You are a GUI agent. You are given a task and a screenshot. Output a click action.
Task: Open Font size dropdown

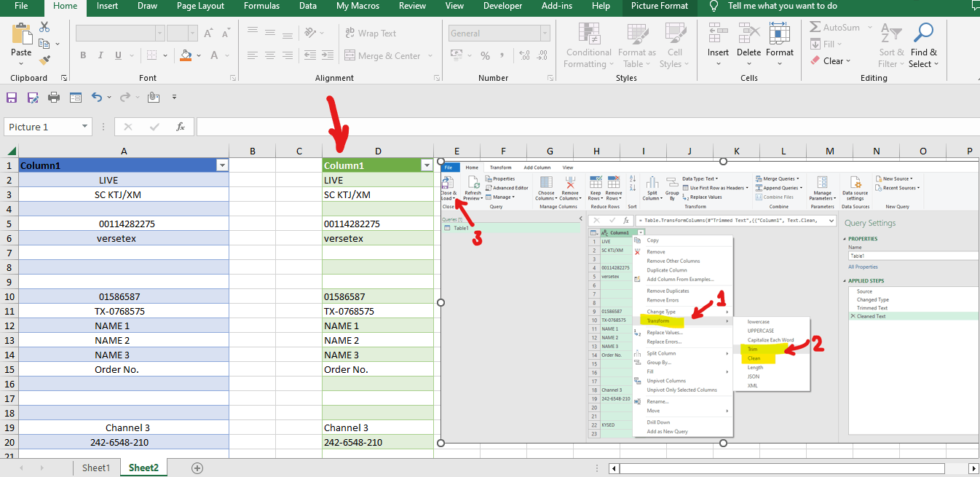pos(194,33)
